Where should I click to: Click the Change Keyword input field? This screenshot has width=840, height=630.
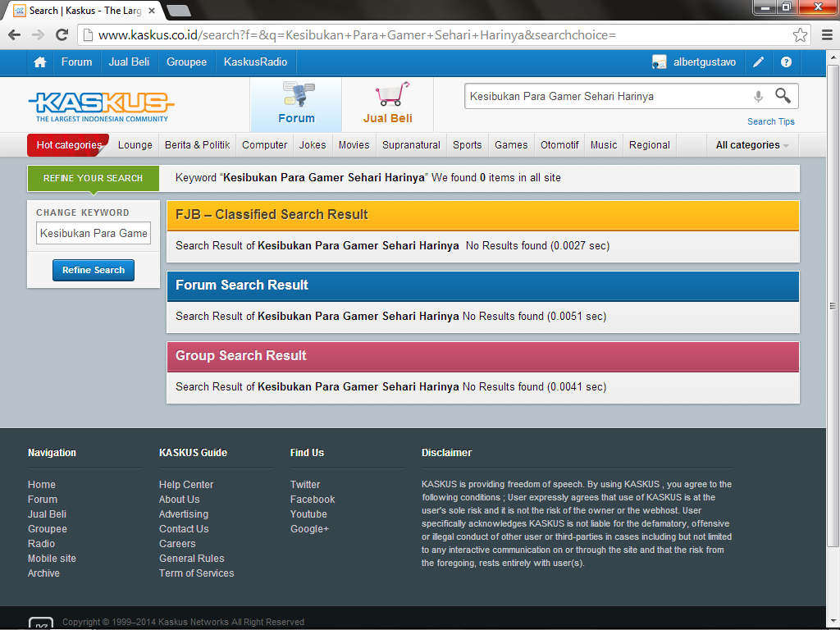click(94, 233)
